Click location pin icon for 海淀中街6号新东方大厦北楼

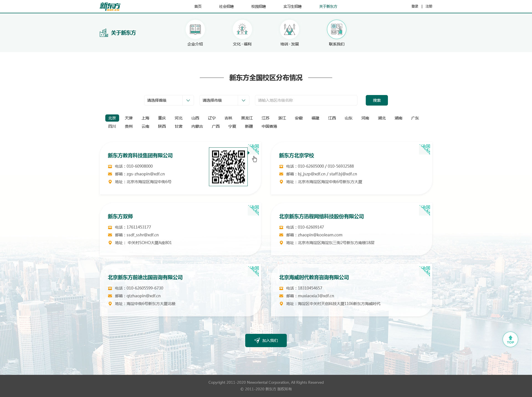110,304
